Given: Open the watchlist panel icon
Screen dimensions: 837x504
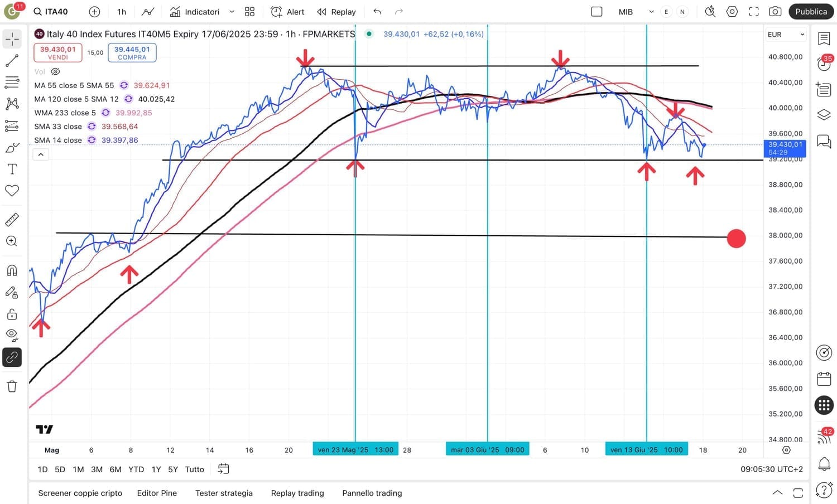Looking at the screenshot, I should coord(824,38).
